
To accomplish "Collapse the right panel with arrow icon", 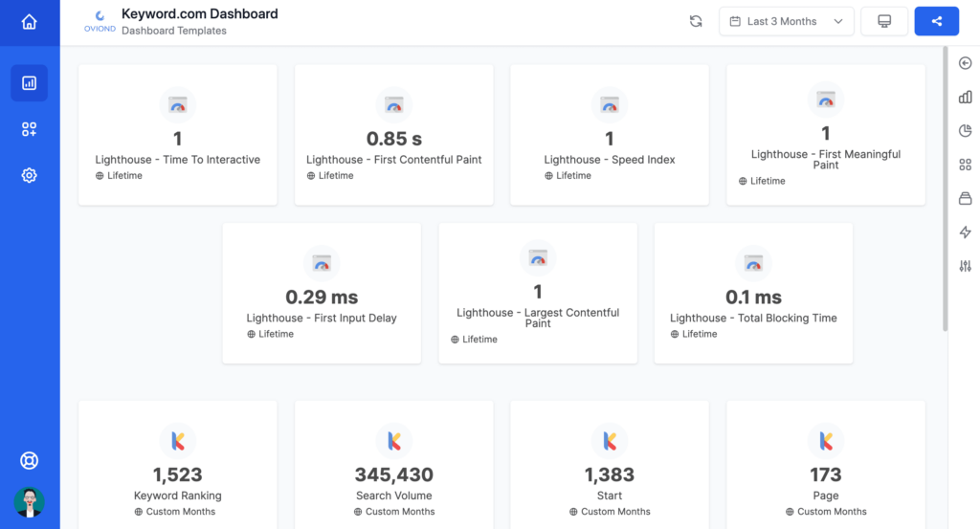I will 965,63.
